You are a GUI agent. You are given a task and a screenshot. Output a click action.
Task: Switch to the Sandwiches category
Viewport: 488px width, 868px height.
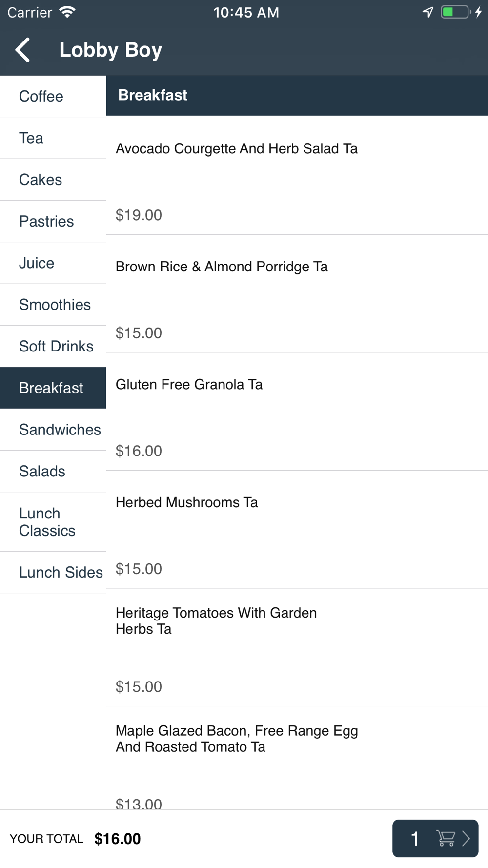[53, 430]
